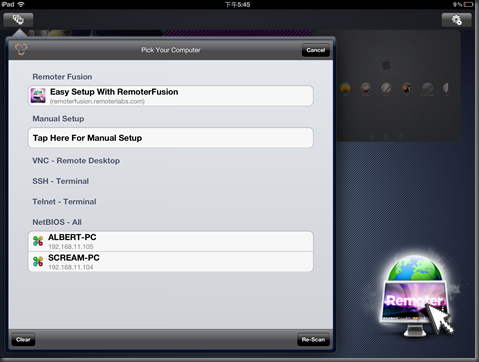This screenshot has height=362, width=479.
Task: Open the remoterfusion.remoterlabs.com link text
Action: 97,101
